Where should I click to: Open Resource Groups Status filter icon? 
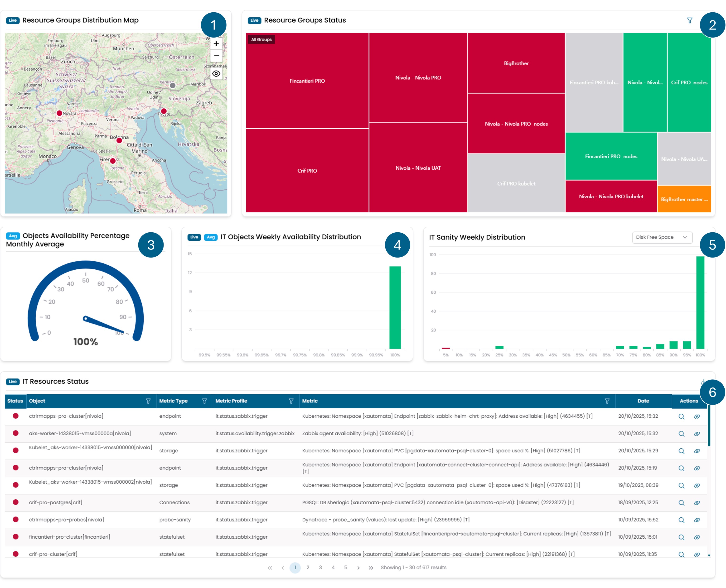pyautogui.click(x=689, y=21)
